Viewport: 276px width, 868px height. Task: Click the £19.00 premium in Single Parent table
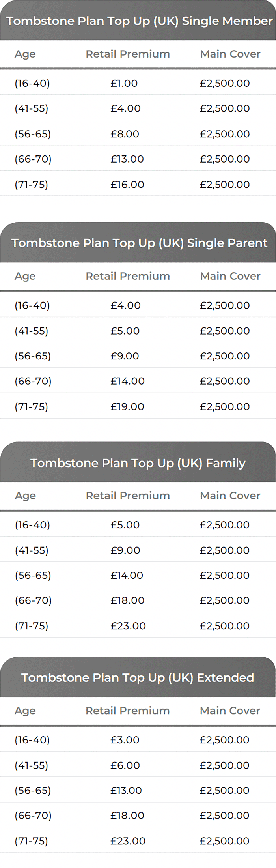[x=127, y=406]
